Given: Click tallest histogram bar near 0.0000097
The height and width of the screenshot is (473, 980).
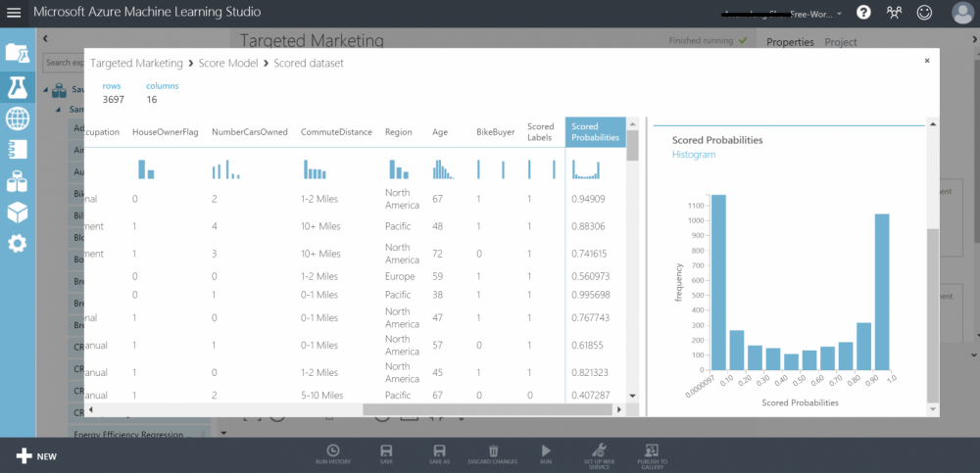Looking at the screenshot, I should click(x=718, y=282).
